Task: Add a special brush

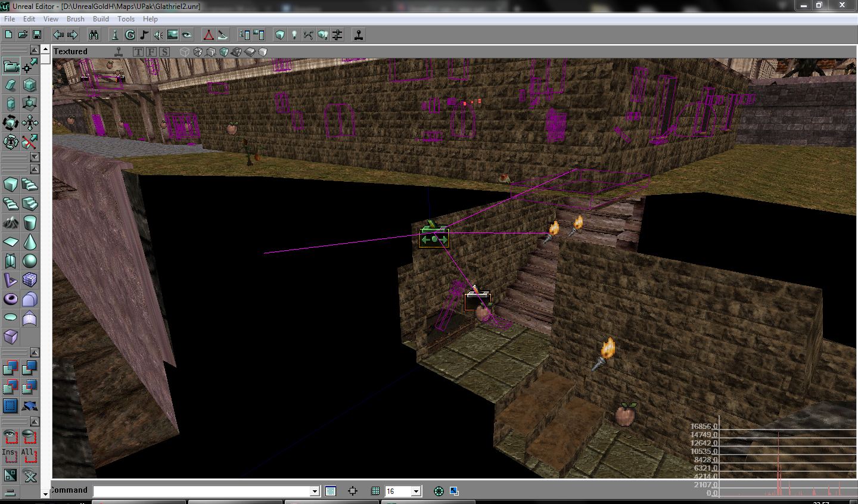Action: coord(11,406)
